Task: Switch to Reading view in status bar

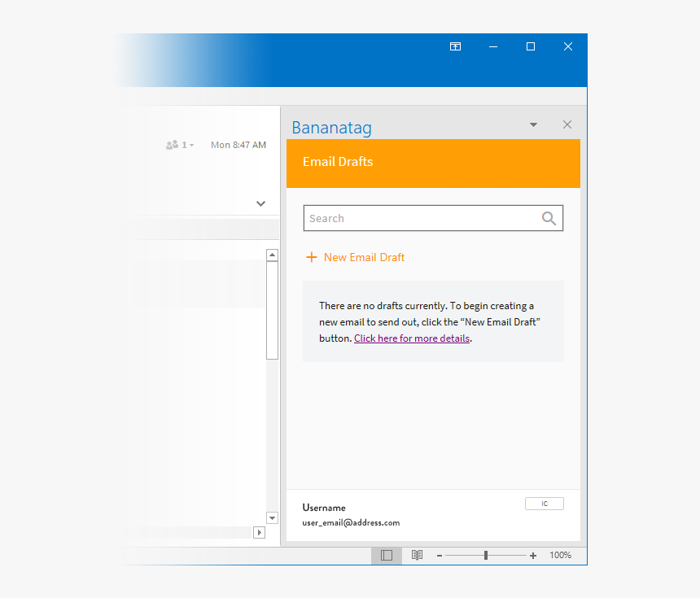Action: tap(417, 555)
